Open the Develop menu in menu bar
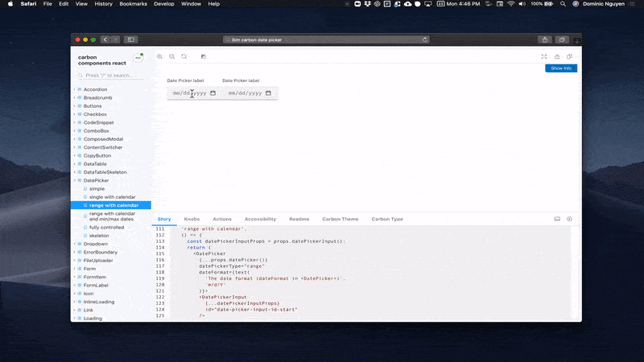This screenshot has width=644, height=362. pyautogui.click(x=164, y=4)
